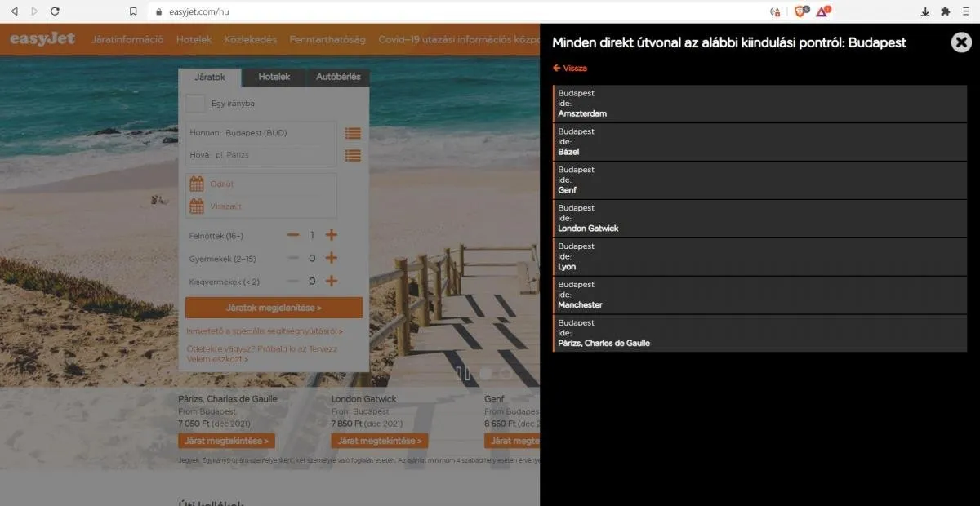Choose the Budapest to Manchester route
Screen dimensions: 980x506
tap(759, 295)
